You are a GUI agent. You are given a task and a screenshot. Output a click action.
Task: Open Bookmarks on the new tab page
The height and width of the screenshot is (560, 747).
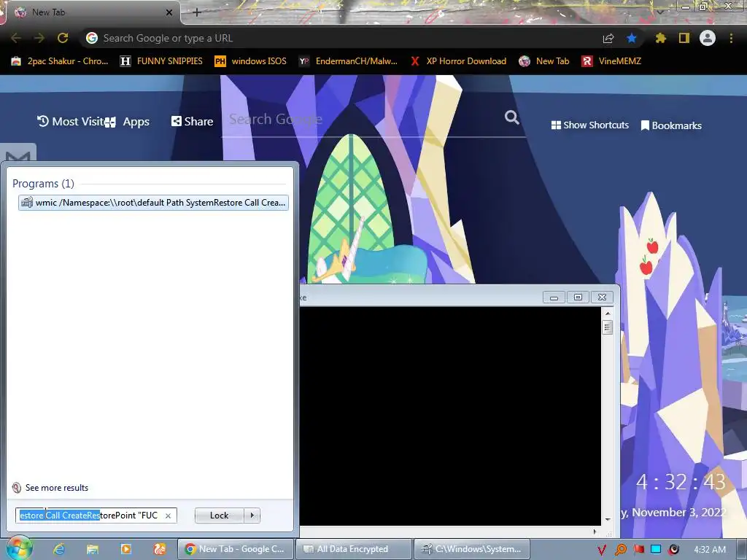671,125
